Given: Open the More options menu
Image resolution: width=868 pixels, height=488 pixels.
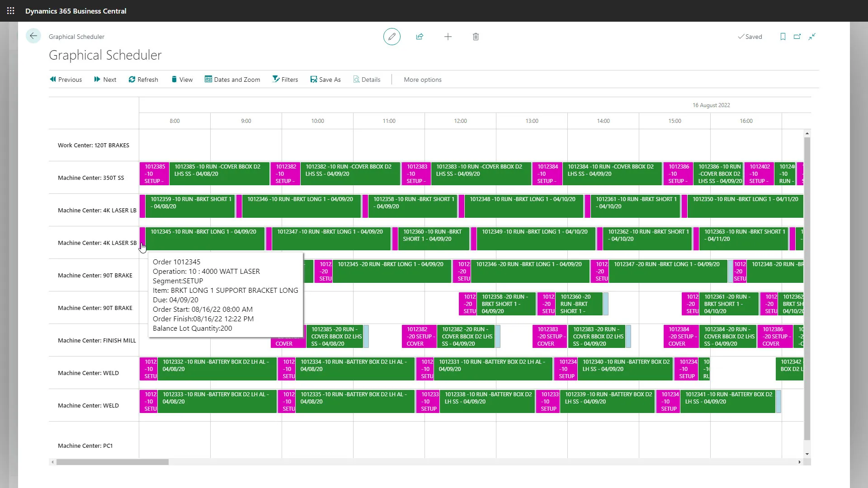Looking at the screenshot, I should [x=422, y=80].
